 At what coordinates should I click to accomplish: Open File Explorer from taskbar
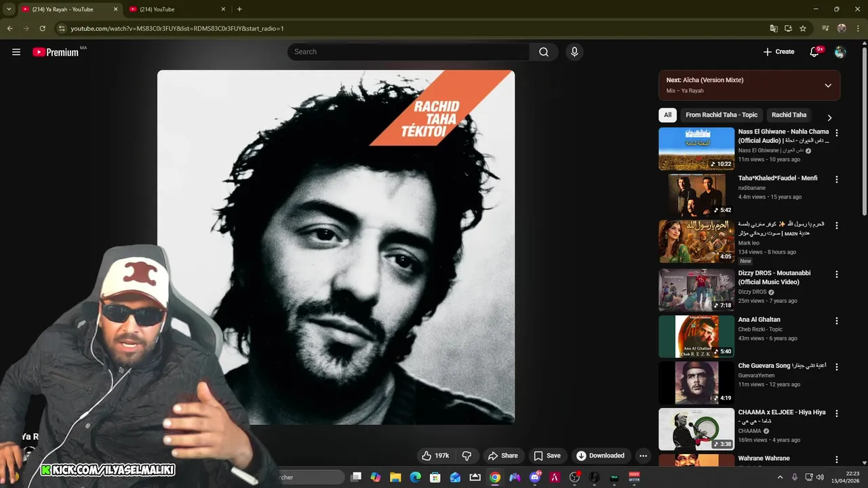coord(395,477)
